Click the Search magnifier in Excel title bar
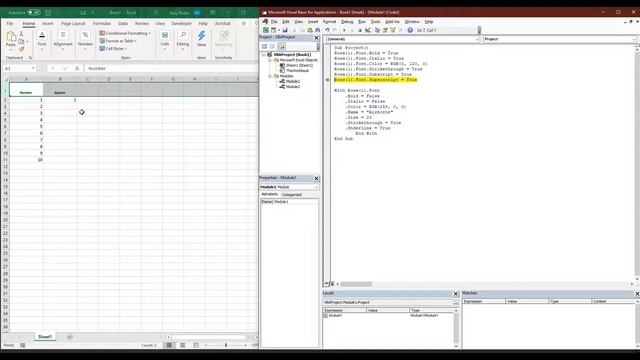The width and height of the screenshot is (640, 360). point(156,13)
